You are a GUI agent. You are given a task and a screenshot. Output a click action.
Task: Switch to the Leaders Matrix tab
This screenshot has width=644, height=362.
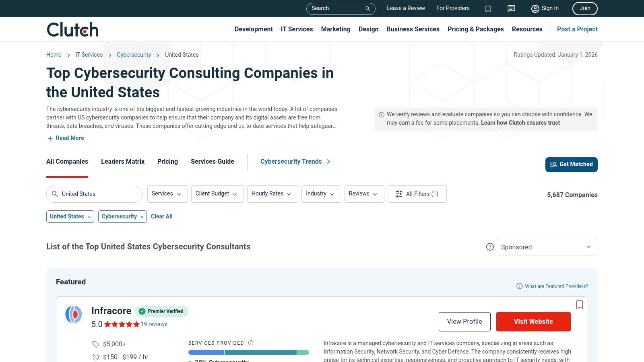pos(122,162)
